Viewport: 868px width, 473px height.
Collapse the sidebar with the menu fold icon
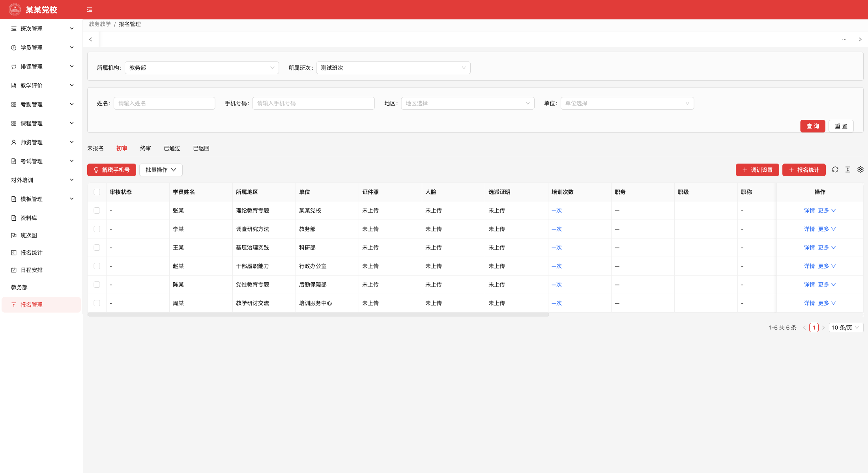pos(90,10)
